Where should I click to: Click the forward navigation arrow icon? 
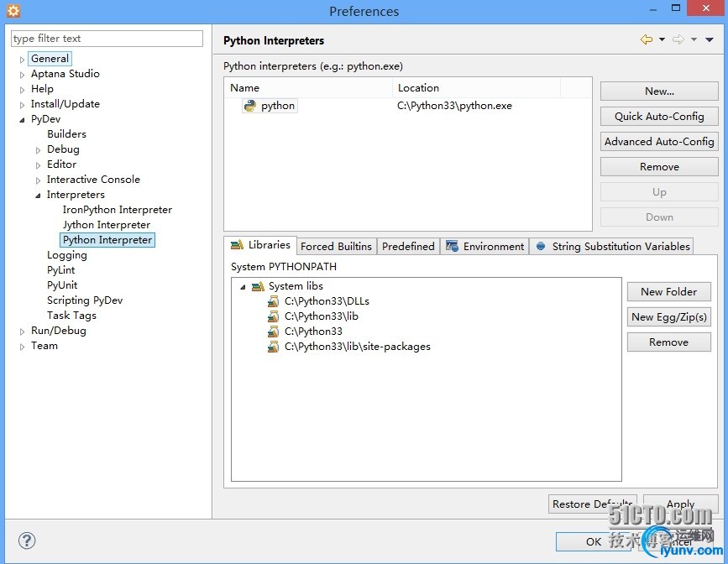(x=678, y=39)
